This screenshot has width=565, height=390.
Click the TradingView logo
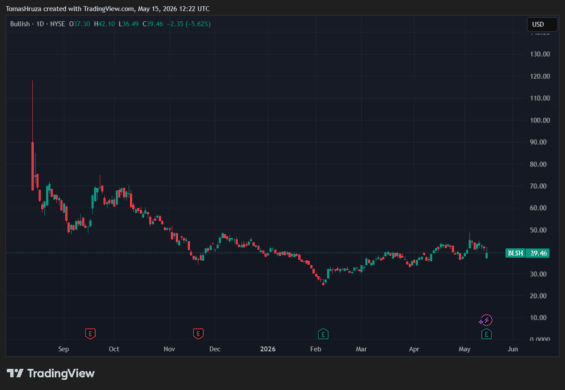click(51, 373)
